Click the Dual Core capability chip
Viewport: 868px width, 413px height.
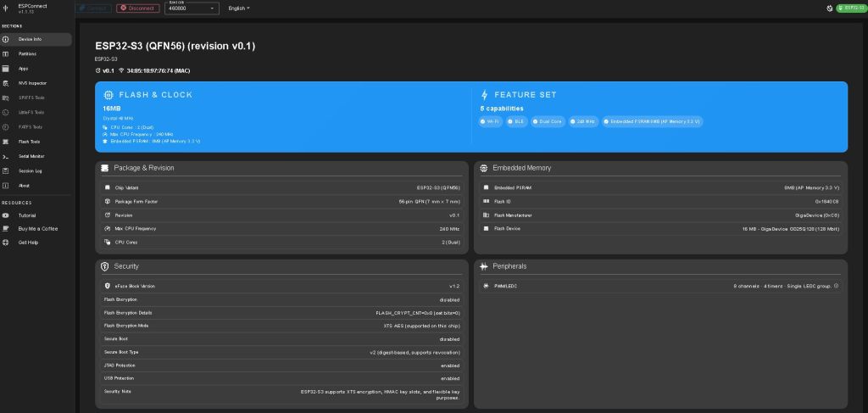click(548, 121)
